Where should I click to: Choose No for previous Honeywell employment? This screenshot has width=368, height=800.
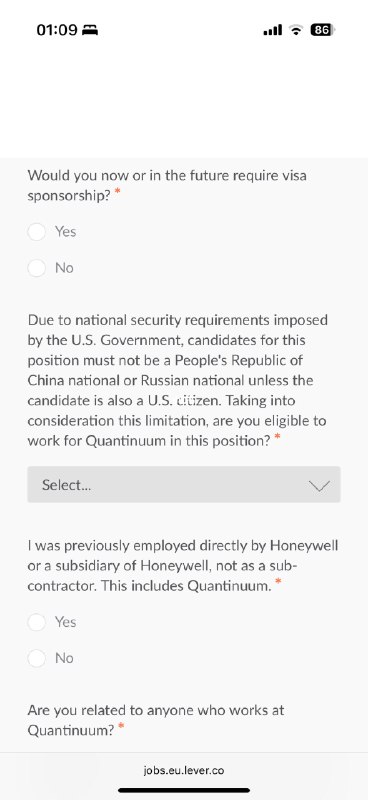click(x=37, y=658)
